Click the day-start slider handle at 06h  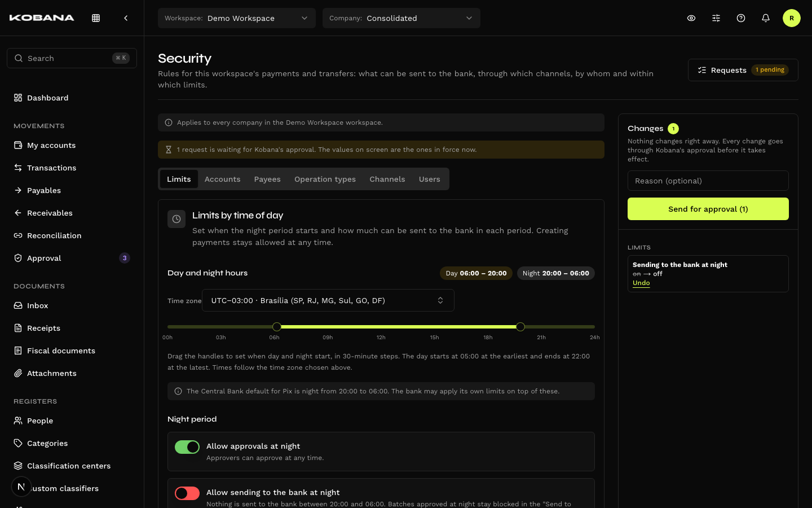[277, 327]
